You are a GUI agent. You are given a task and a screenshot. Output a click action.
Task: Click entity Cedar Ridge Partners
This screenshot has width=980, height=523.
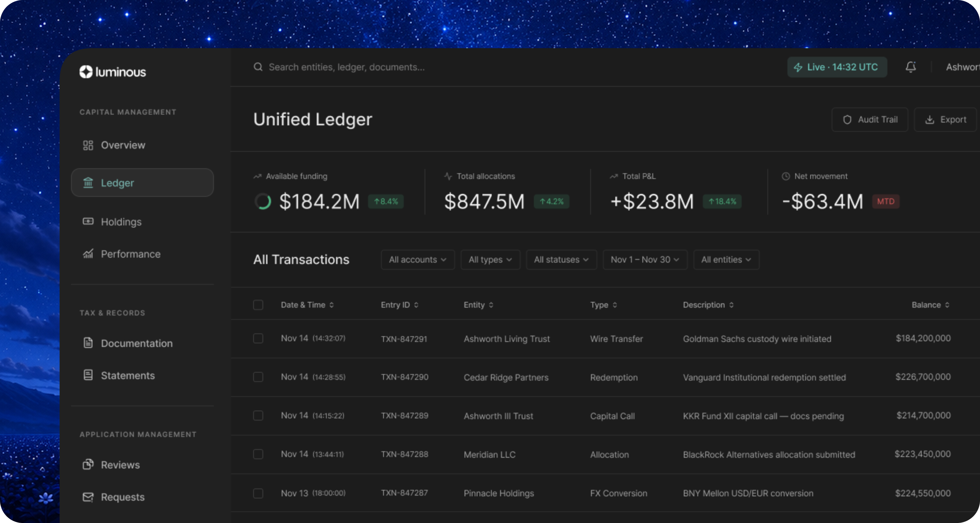pos(506,377)
